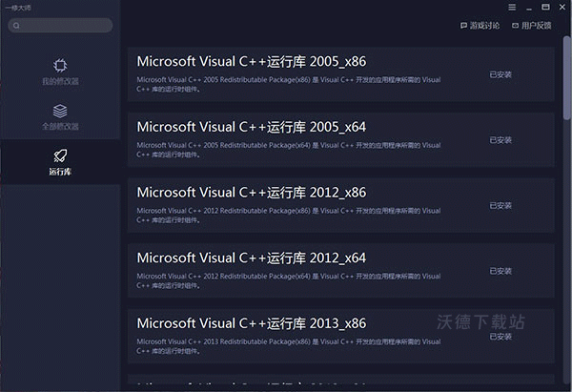Click the 2012 Redistributable Package(x64) description
Image resolution: width=572 pixels, height=392 pixels.
point(289,280)
